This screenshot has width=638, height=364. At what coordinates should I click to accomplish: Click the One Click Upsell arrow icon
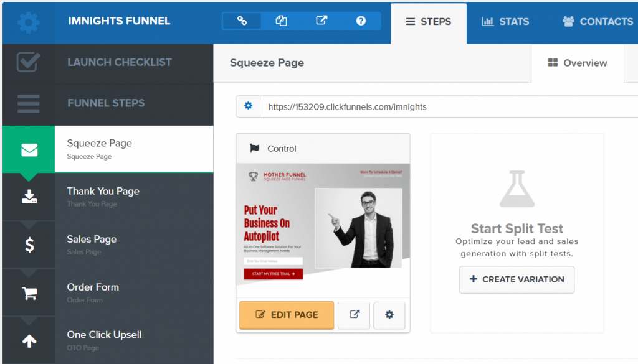click(29, 341)
